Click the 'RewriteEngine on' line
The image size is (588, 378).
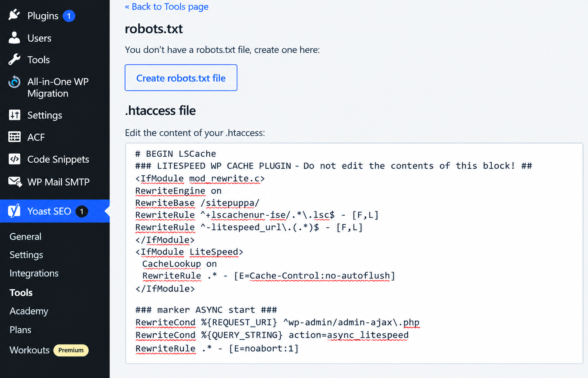[x=178, y=191]
